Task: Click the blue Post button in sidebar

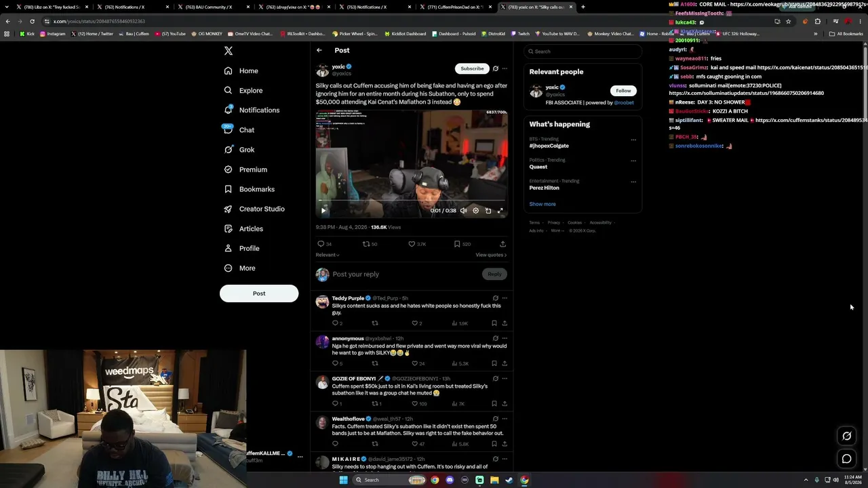Action: click(259, 293)
